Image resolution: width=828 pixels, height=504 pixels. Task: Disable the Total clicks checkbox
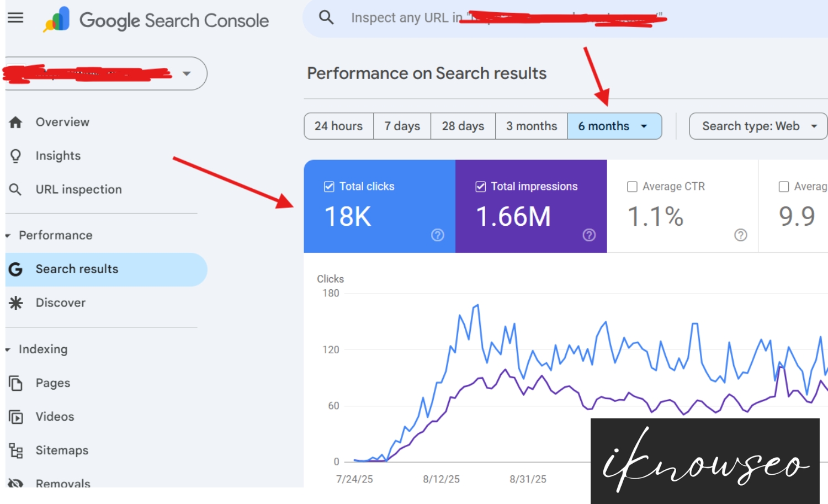(x=328, y=186)
